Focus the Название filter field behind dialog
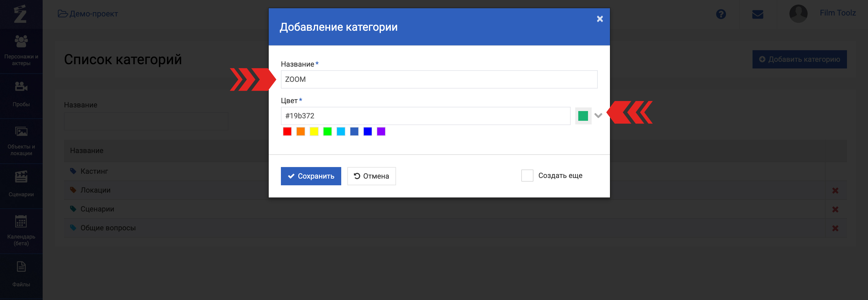The image size is (868, 300). tap(146, 121)
